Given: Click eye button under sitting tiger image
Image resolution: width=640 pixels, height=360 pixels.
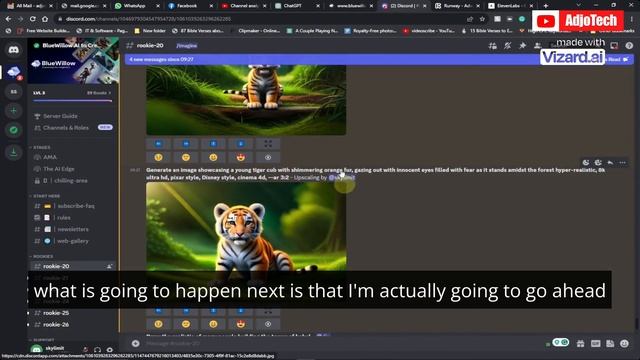Looking at the screenshot, I should (x=268, y=157).
